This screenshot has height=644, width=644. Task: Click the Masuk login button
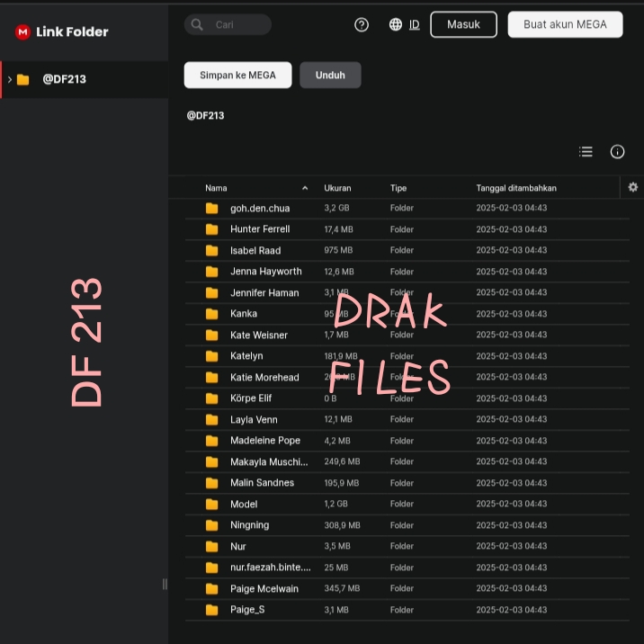point(463,24)
